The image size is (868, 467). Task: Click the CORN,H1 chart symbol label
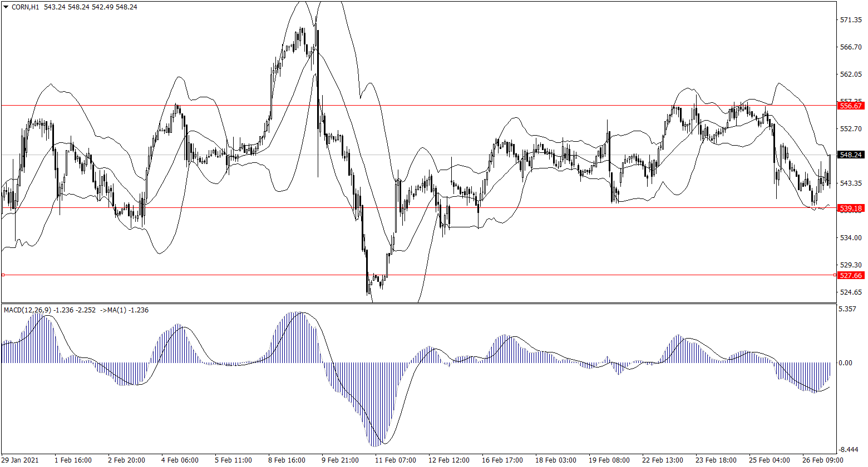click(x=26, y=7)
